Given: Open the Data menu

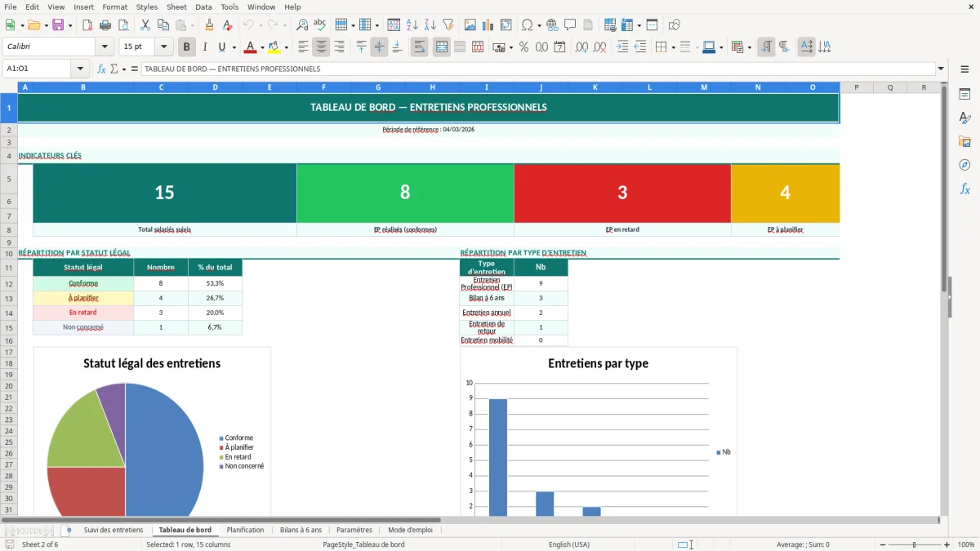Looking at the screenshot, I should pyautogui.click(x=204, y=7).
